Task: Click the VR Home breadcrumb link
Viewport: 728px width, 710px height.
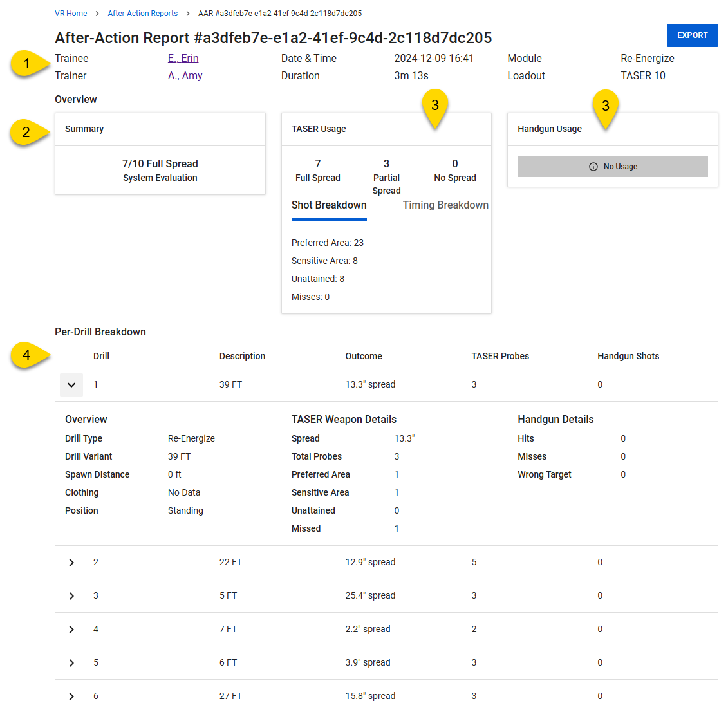Action: [71, 14]
